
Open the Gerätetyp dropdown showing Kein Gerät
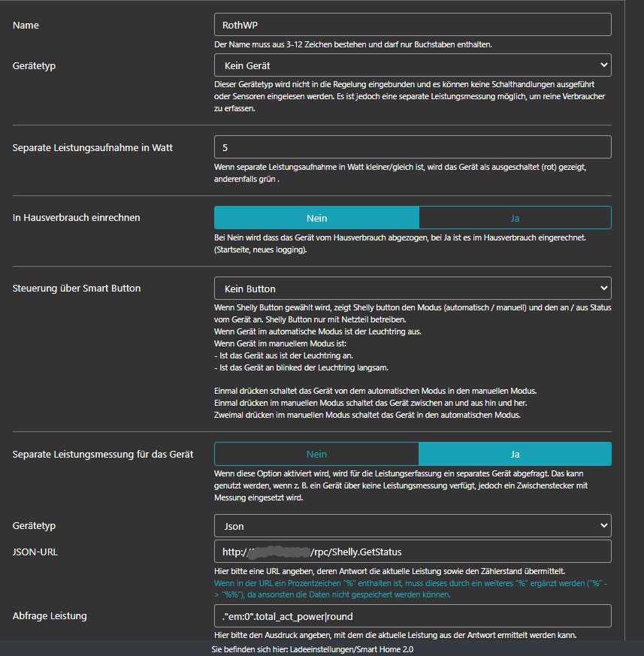point(412,65)
